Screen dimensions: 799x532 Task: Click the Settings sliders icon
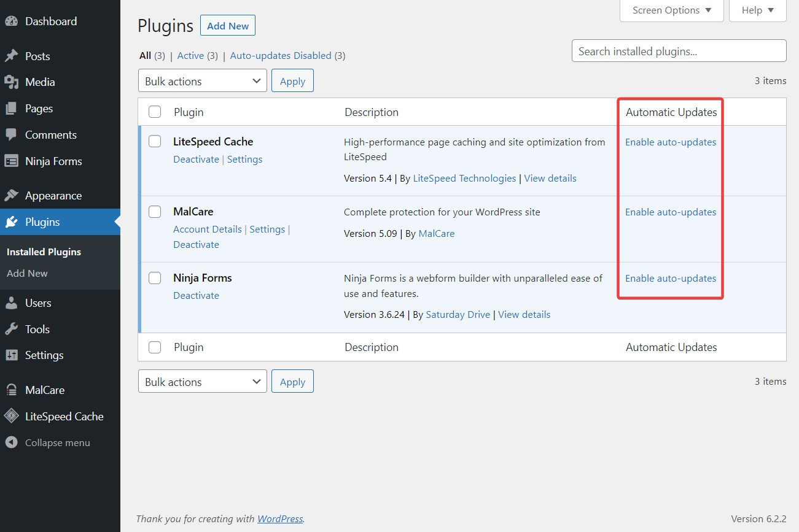(x=12, y=355)
